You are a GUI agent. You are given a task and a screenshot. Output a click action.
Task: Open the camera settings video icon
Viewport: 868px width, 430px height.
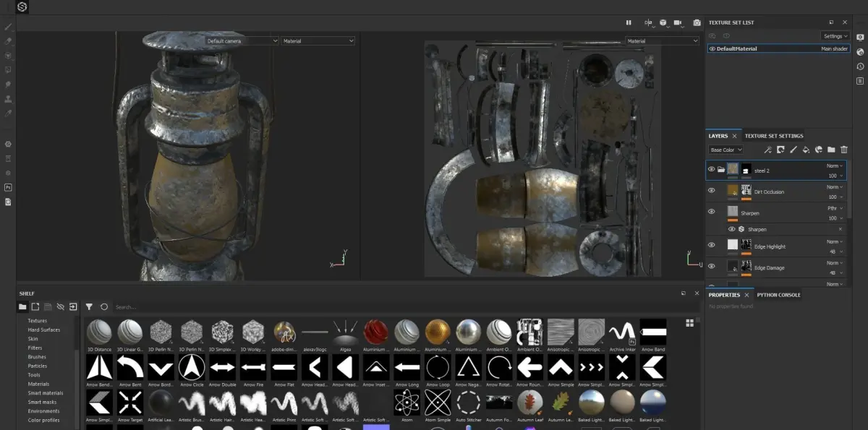coord(678,22)
